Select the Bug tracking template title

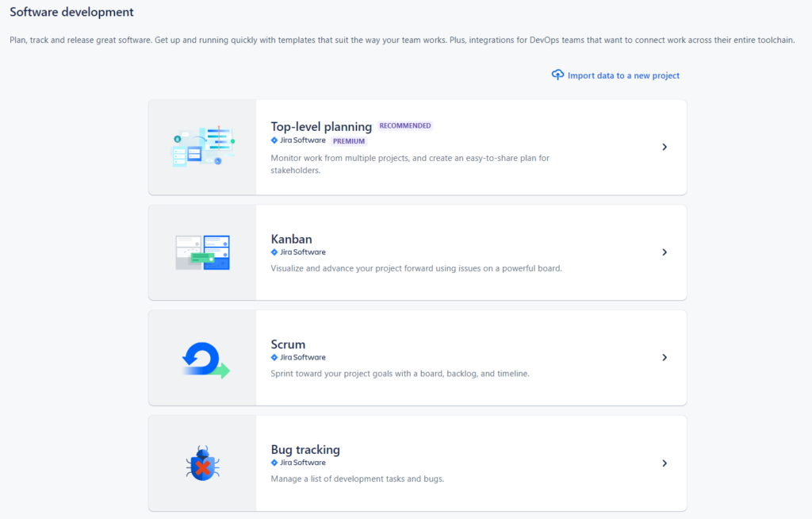305,450
